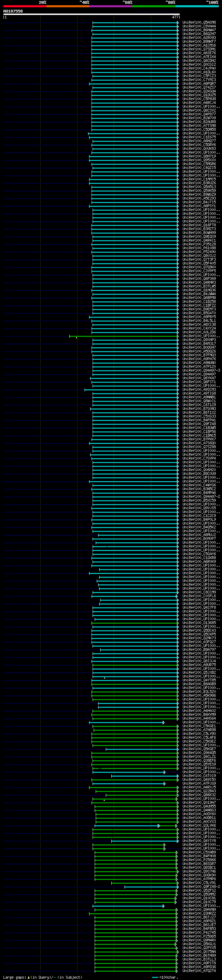Click hit label UniRef100_P25866

point(199,860)
